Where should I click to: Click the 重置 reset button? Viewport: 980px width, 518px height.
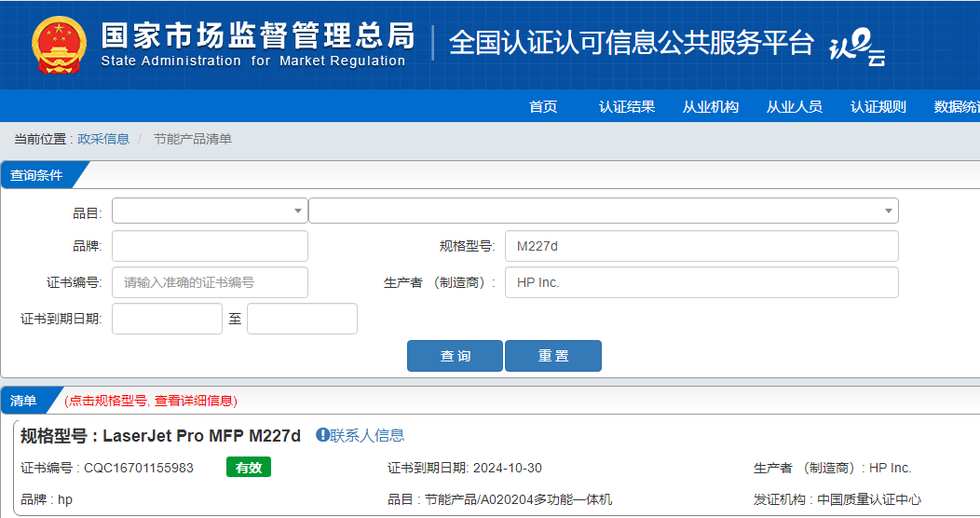(x=553, y=356)
